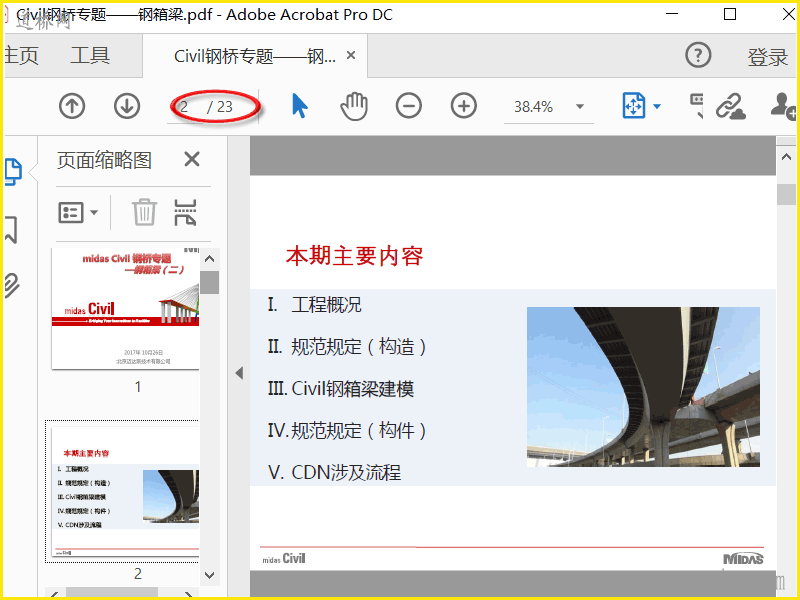The image size is (800, 600).
Task: Open thumbnail options menu icon
Action: (x=78, y=212)
